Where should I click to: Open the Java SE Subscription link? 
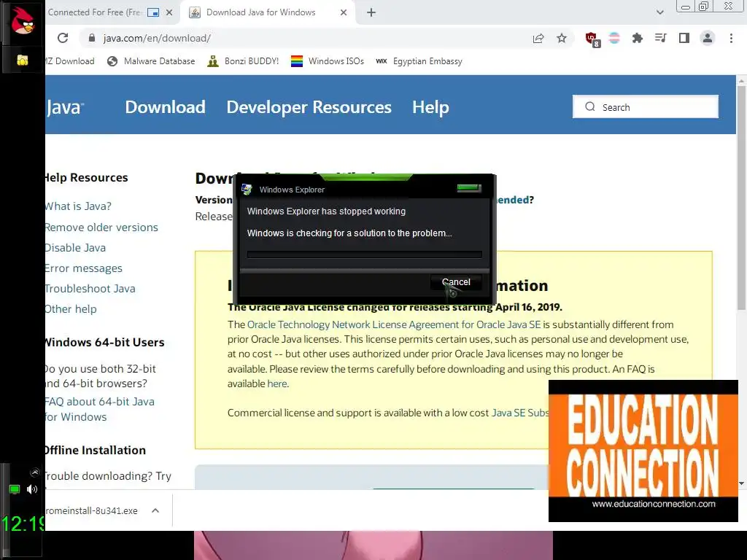pyautogui.click(x=520, y=413)
